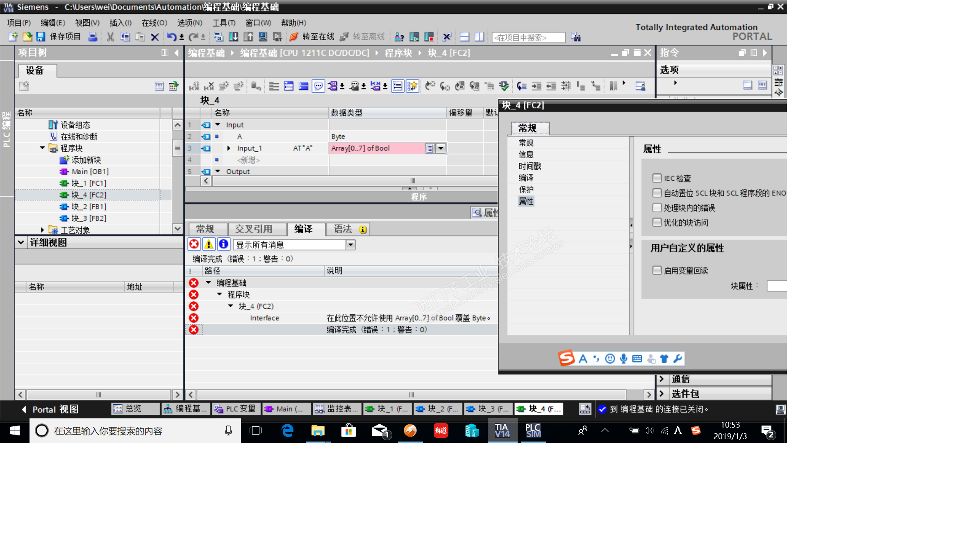The height and width of the screenshot is (551, 980).
Task: Enable the IEC 检查 checkbox
Action: pyautogui.click(x=657, y=178)
